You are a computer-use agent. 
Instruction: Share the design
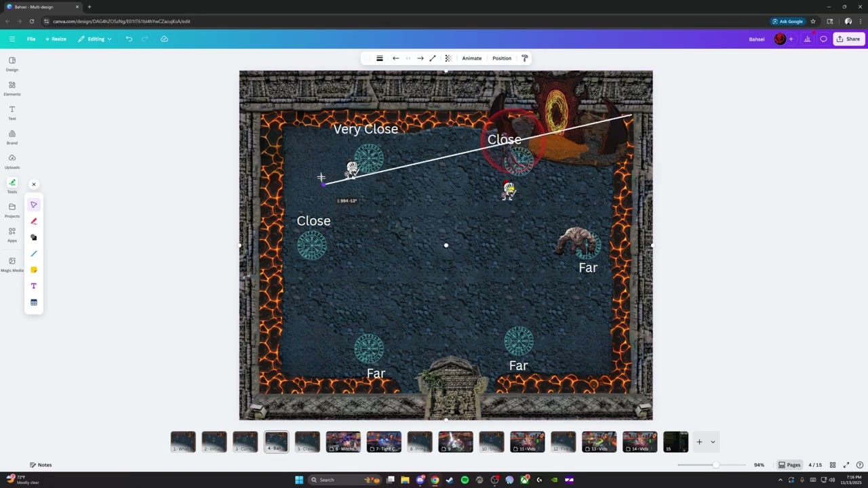tap(848, 39)
